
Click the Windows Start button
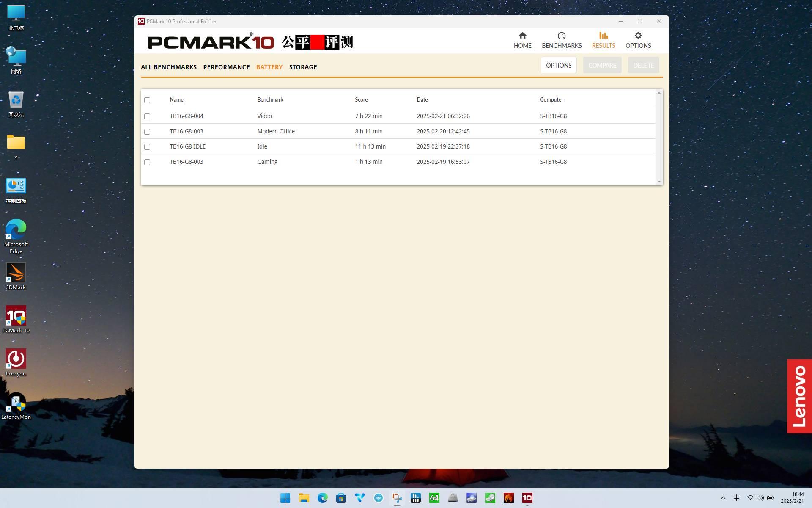(x=285, y=498)
